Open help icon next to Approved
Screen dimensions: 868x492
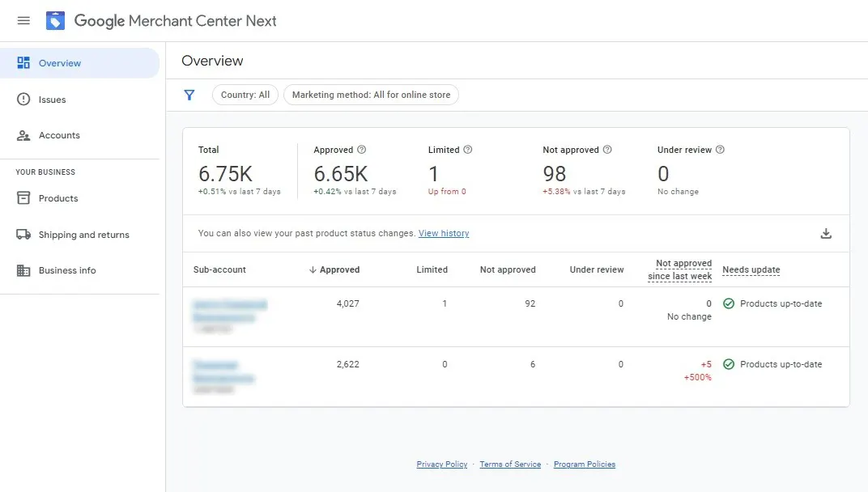(361, 150)
